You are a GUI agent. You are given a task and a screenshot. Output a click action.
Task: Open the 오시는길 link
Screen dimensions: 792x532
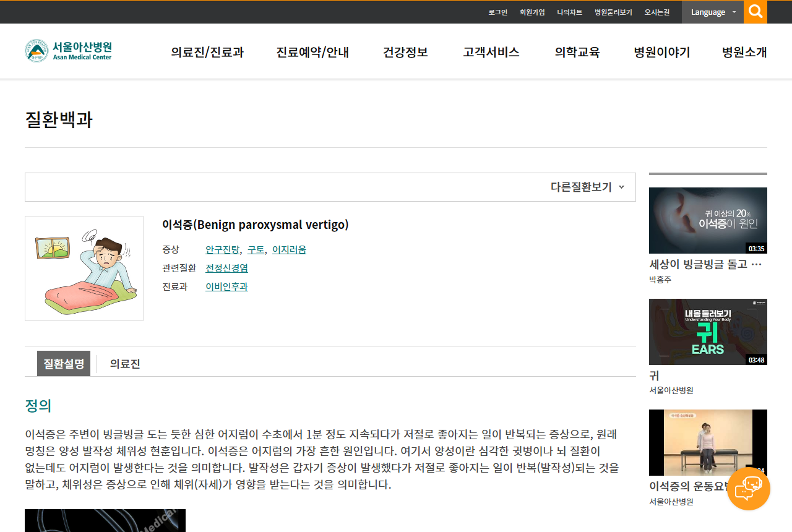pyautogui.click(x=657, y=12)
